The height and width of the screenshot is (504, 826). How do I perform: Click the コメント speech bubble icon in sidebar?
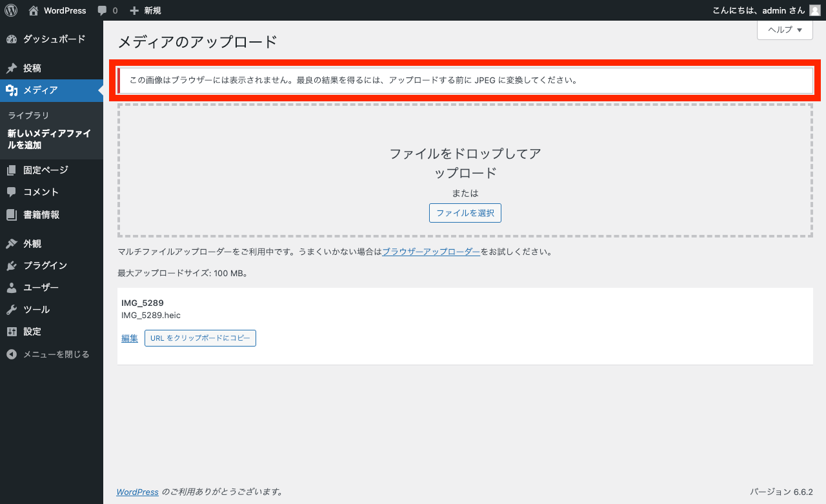pos(12,192)
